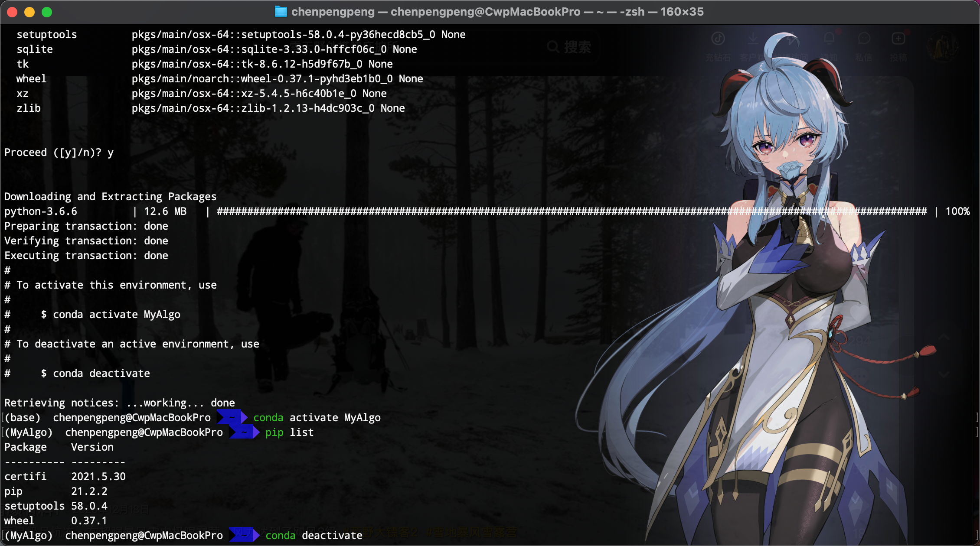
Task: Close the terminal window with red button
Action: coord(12,12)
